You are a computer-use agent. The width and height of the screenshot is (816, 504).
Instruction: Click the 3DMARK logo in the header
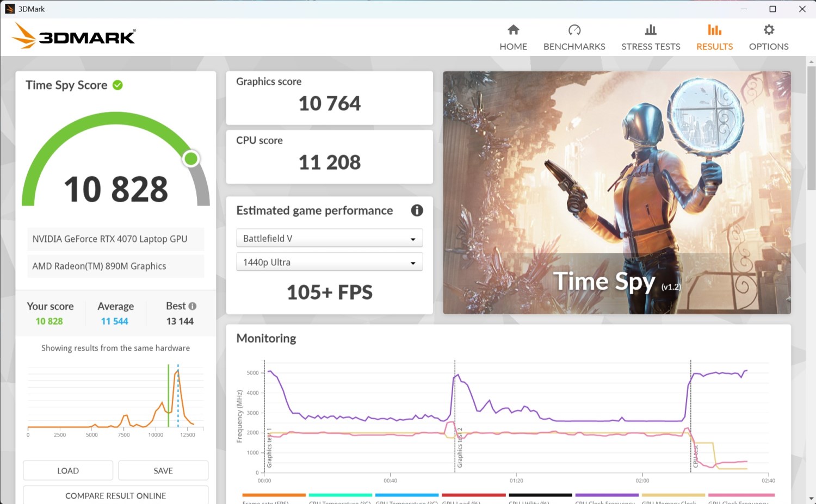pyautogui.click(x=74, y=36)
